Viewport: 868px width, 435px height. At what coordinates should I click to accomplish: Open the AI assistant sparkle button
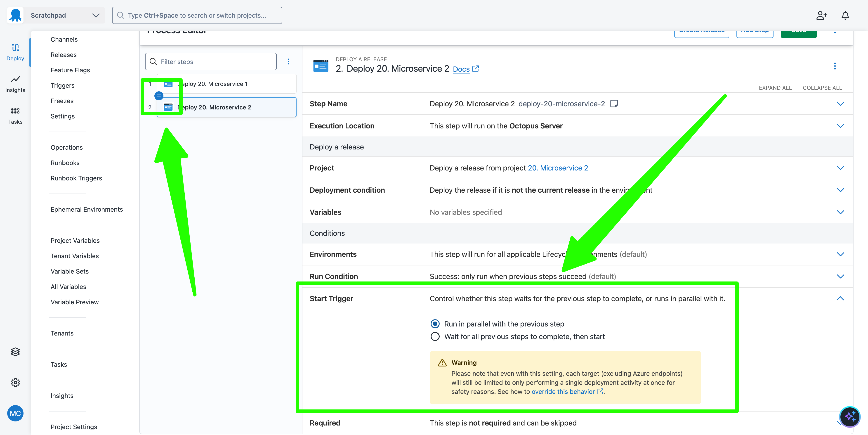coord(849,417)
